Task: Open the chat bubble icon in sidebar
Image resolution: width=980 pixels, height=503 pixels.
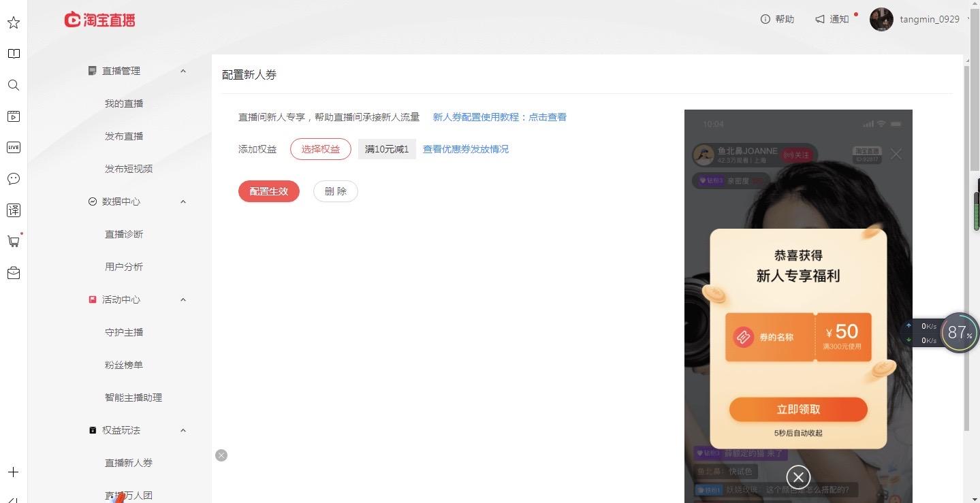Action: [x=14, y=179]
